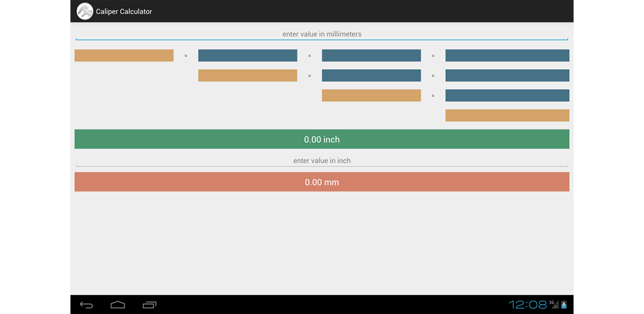Select the first-row tan box at far left
Viewport: 644px width, 314px height.
click(124, 55)
